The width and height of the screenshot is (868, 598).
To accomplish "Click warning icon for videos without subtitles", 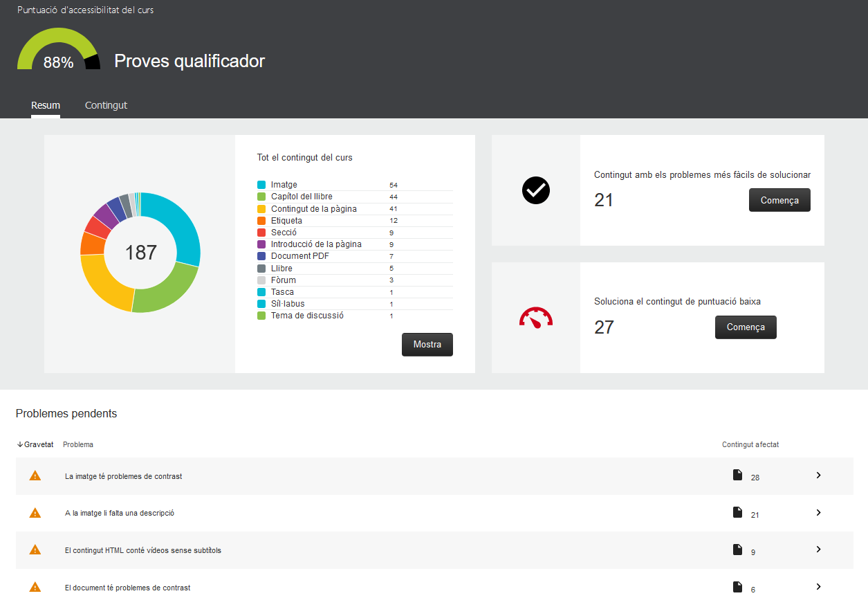I will (35, 550).
